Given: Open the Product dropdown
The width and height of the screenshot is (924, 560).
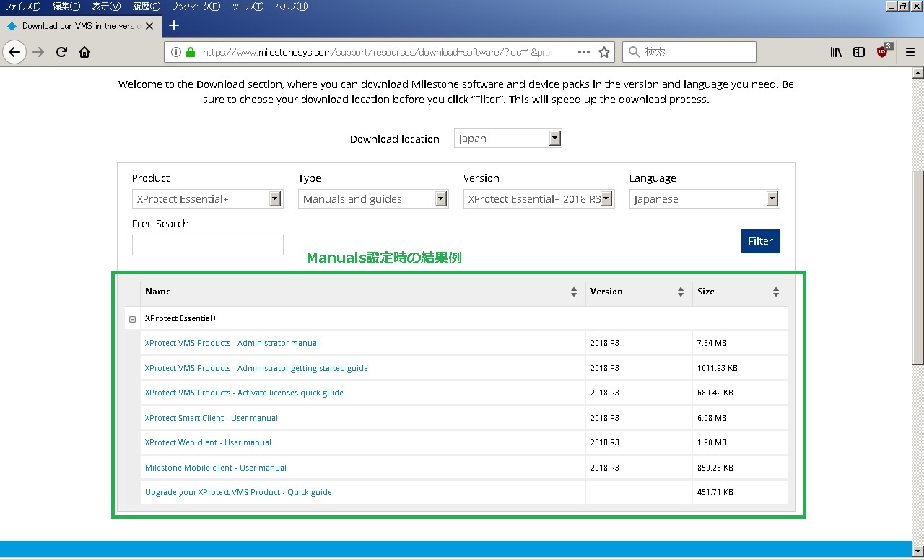Looking at the screenshot, I should 207,199.
